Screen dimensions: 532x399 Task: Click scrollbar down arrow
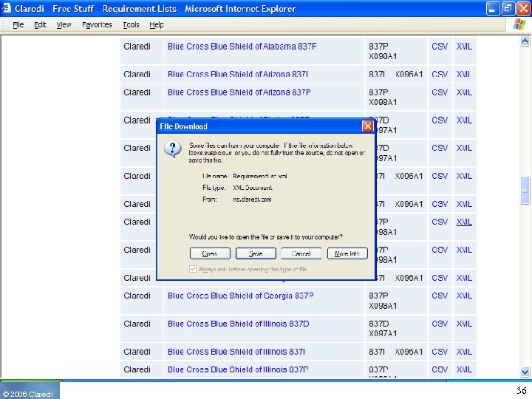point(525,372)
